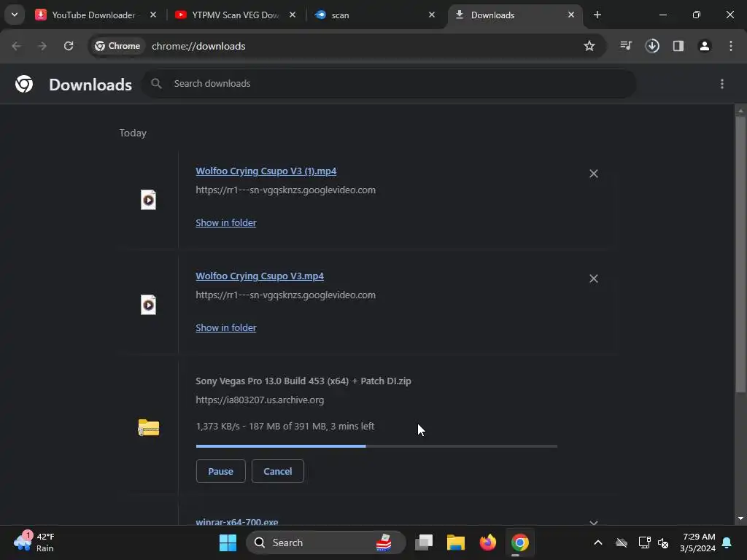This screenshot has width=747, height=560.
Task: Open File Explorer from the taskbar
Action: tap(455, 542)
